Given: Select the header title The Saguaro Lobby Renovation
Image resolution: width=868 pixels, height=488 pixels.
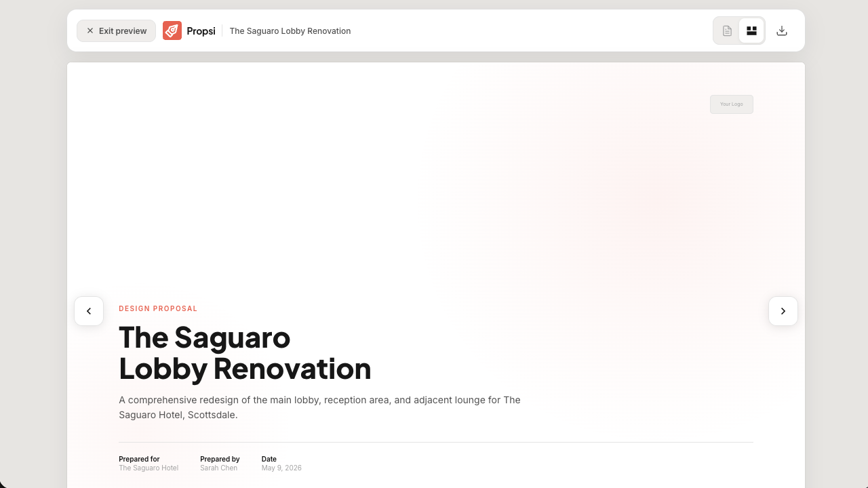Looking at the screenshot, I should point(290,30).
